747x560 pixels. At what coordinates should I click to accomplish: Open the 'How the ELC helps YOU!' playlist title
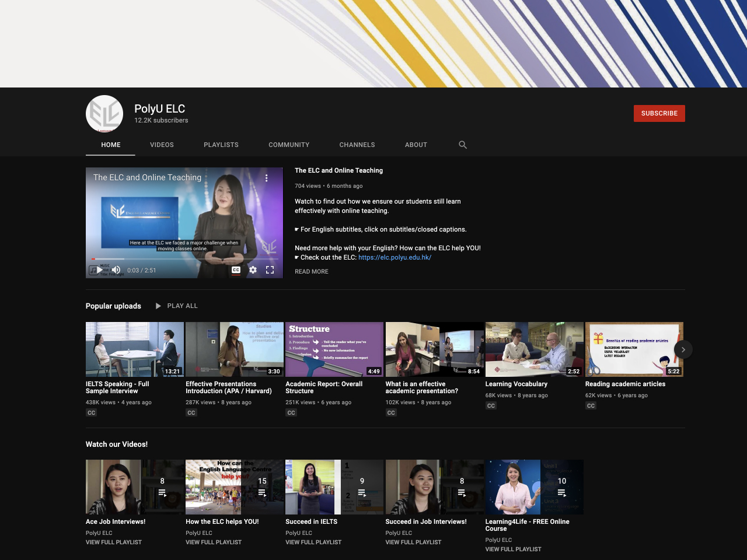coord(222,521)
